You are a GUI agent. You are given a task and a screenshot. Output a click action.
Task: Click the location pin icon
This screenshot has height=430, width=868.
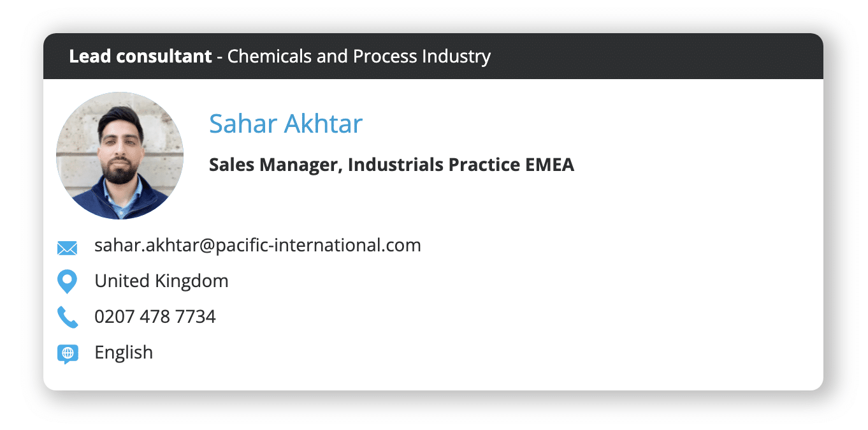[x=67, y=282]
